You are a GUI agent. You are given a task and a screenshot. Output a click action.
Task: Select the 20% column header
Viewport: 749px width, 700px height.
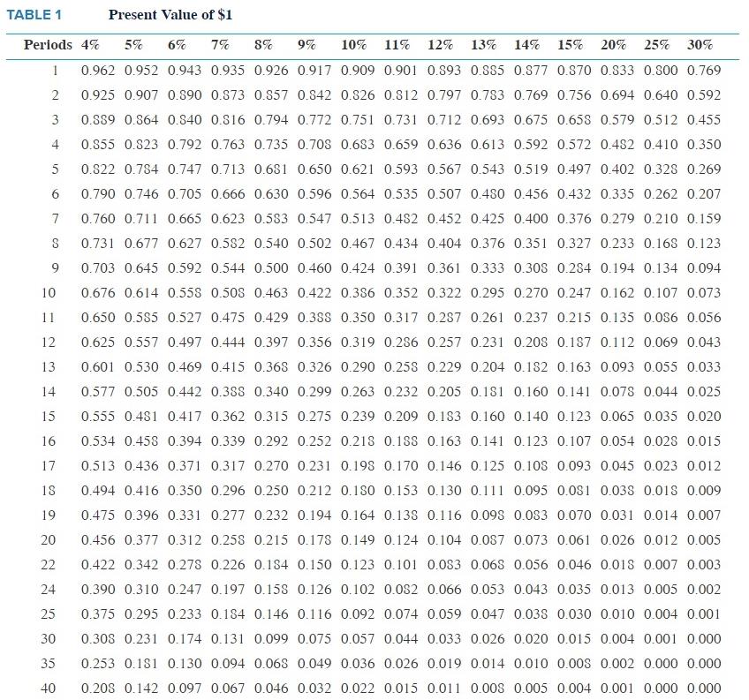tap(613, 45)
